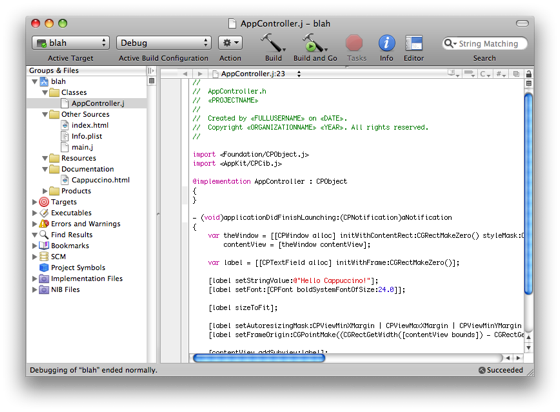Image resolution: width=560 pixels, height=412 pixels.
Task: Click the vertical scrollbar thumb
Action: pos(529,194)
